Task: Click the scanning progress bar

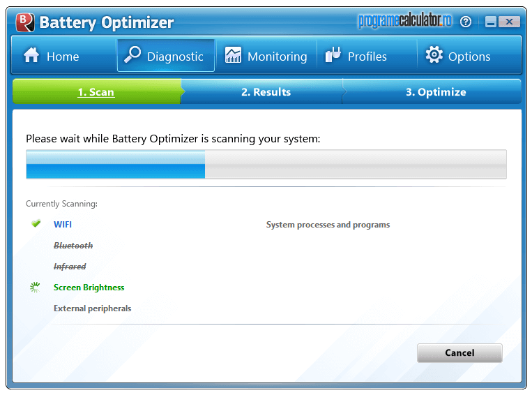Action: pos(266,164)
